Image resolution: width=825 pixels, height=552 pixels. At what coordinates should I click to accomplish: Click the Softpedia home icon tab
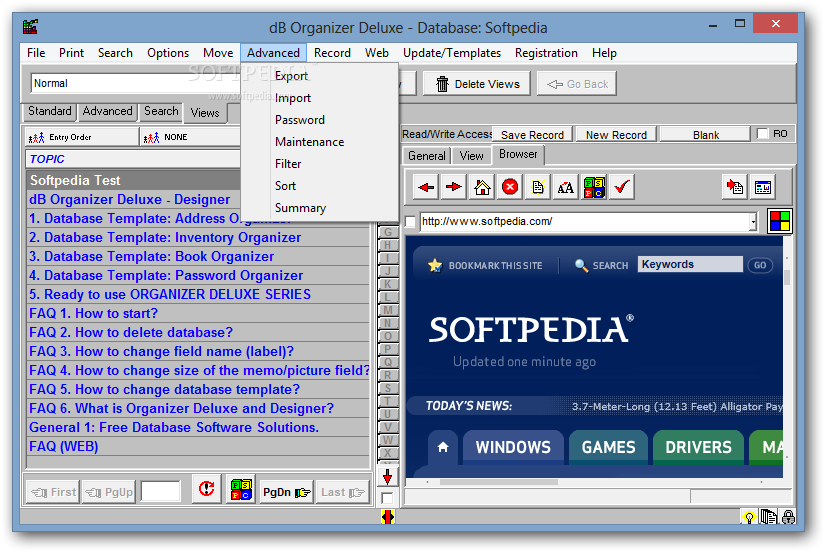(x=443, y=447)
